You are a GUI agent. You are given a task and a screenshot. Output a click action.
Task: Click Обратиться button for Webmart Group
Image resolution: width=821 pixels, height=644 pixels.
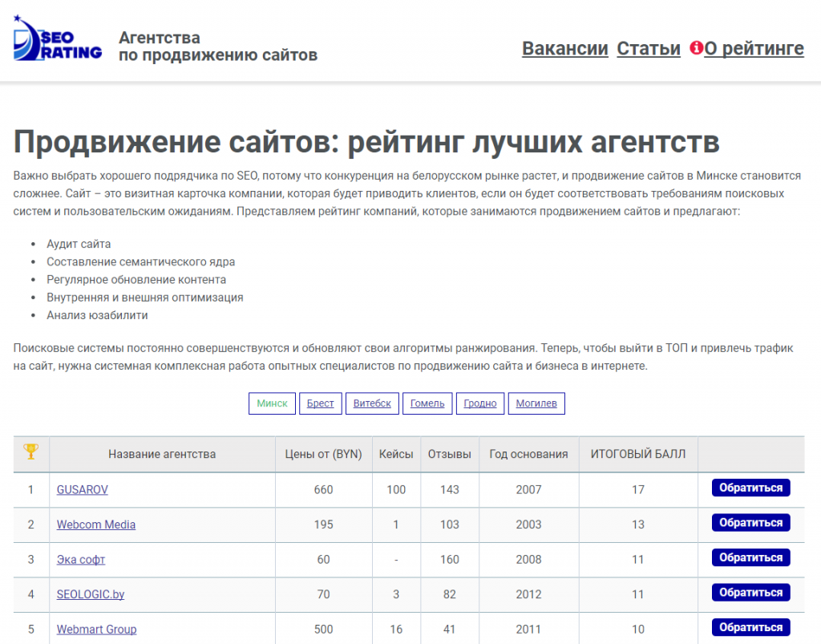coord(750,627)
